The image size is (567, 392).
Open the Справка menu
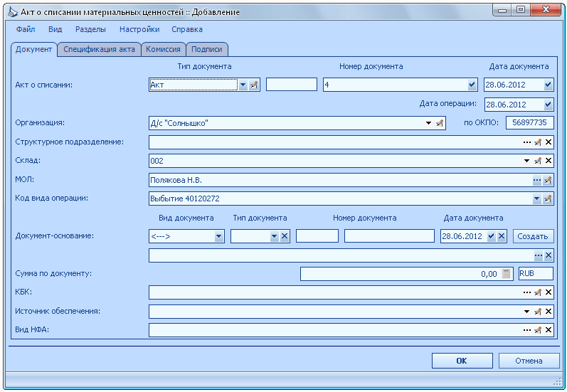[187, 29]
